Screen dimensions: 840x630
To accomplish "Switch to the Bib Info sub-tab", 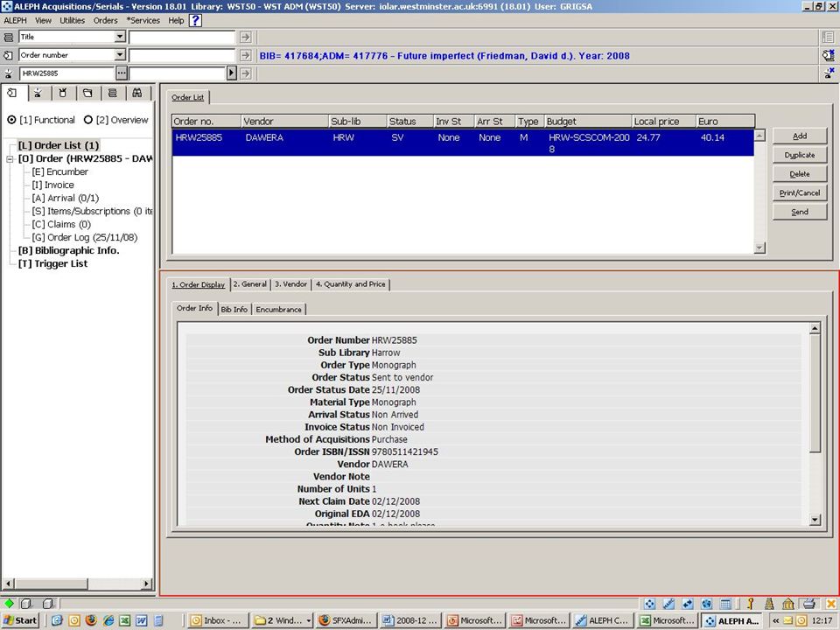I will (x=234, y=310).
